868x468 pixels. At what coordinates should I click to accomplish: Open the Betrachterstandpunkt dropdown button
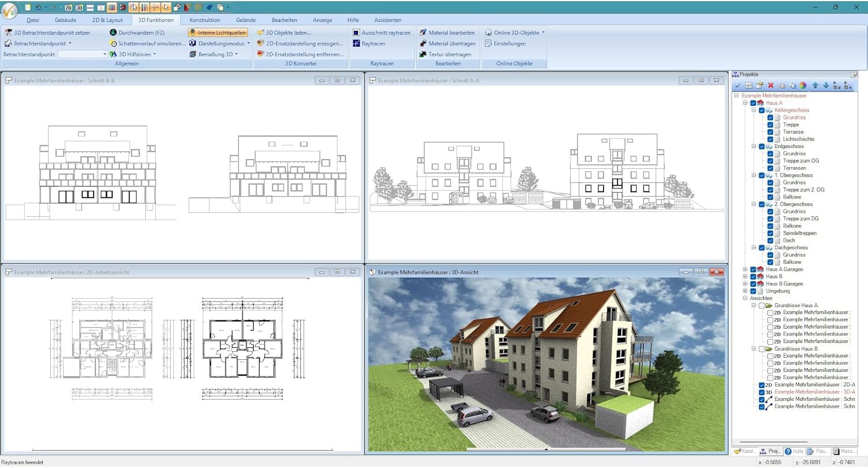click(x=38, y=43)
